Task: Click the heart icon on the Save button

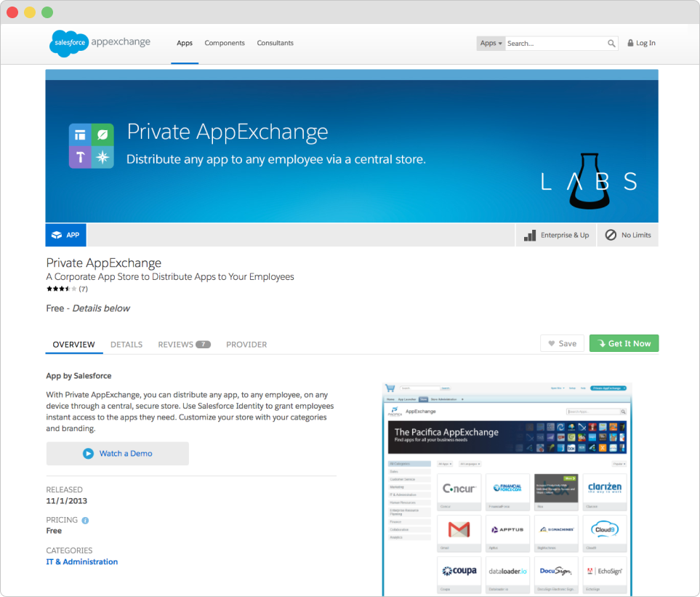Action: tap(551, 343)
